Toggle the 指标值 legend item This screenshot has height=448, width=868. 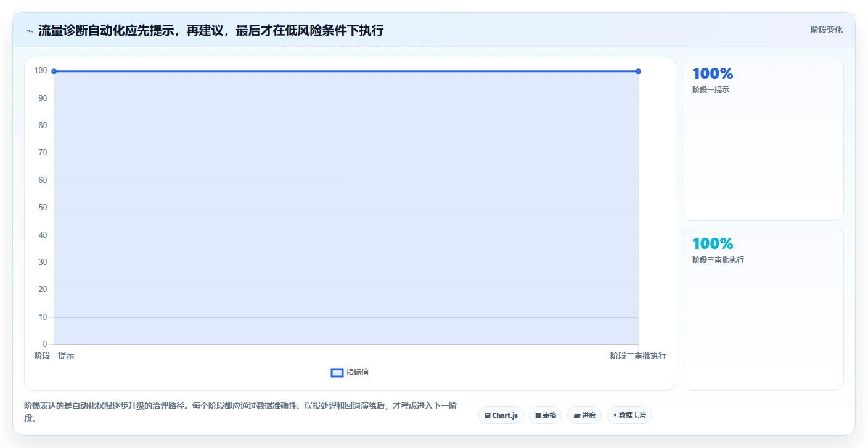(x=350, y=372)
